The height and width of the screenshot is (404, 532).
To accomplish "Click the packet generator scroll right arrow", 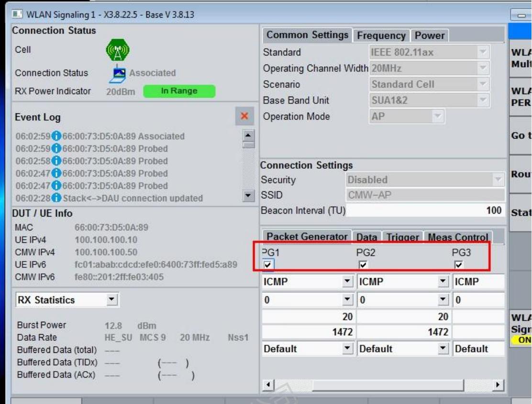I will point(498,385).
